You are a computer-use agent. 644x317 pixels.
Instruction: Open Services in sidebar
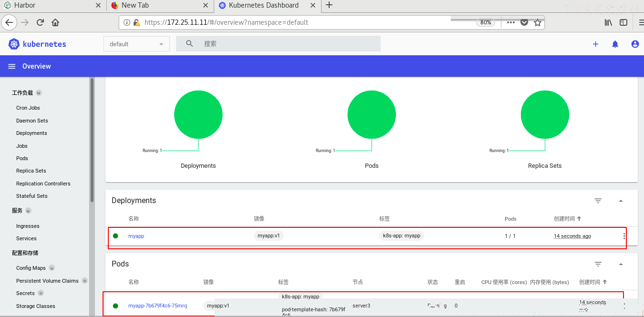pyautogui.click(x=26, y=239)
